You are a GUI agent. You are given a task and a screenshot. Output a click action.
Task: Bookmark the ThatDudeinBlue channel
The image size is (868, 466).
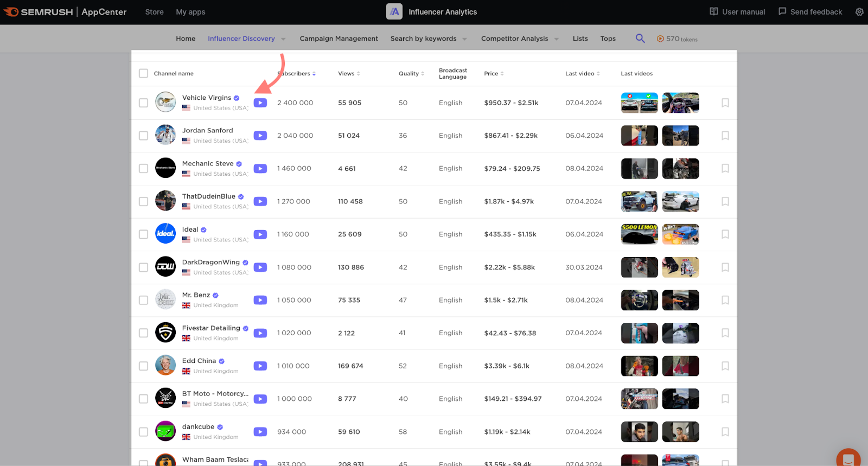click(725, 201)
